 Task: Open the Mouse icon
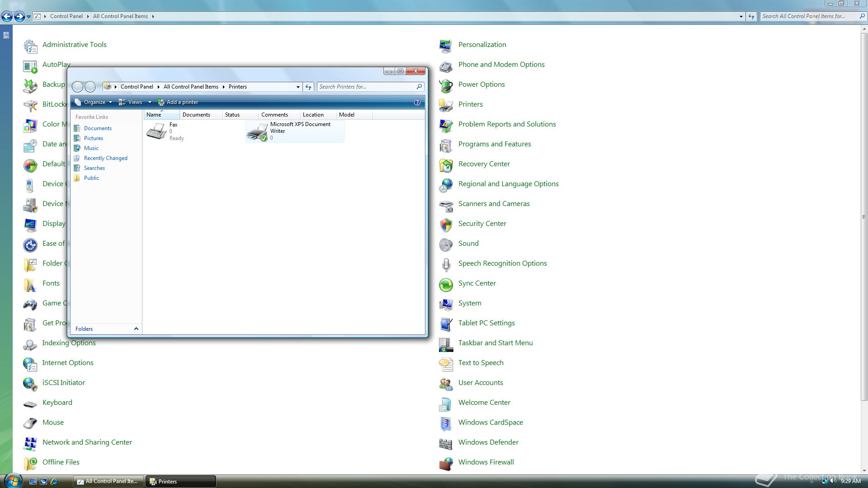(x=30, y=423)
